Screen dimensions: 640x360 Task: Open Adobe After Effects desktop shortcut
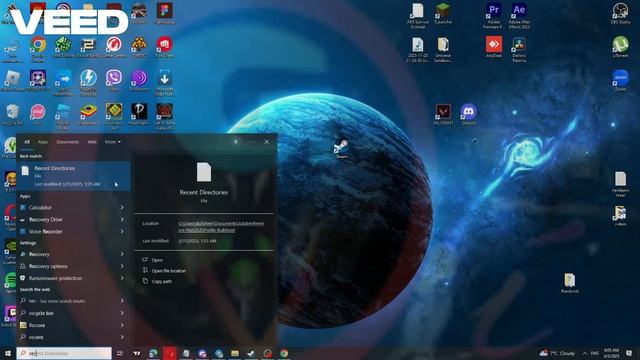(519, 16)
